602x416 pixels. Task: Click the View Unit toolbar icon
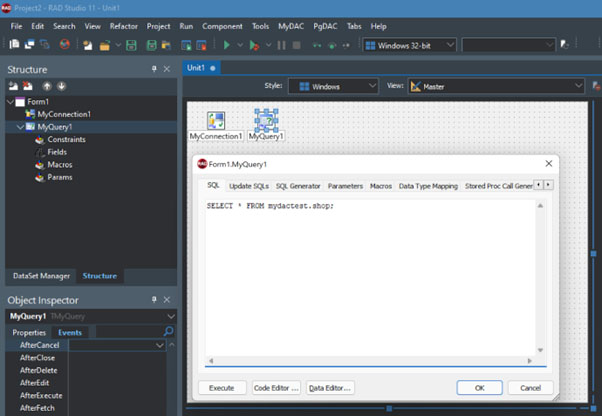tap(14, 45)
